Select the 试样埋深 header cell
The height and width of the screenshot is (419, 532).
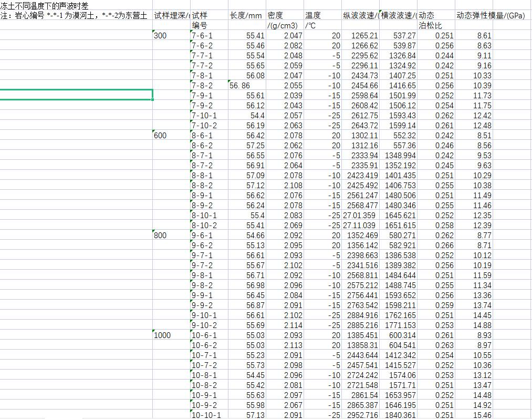(x=171, y=16)
